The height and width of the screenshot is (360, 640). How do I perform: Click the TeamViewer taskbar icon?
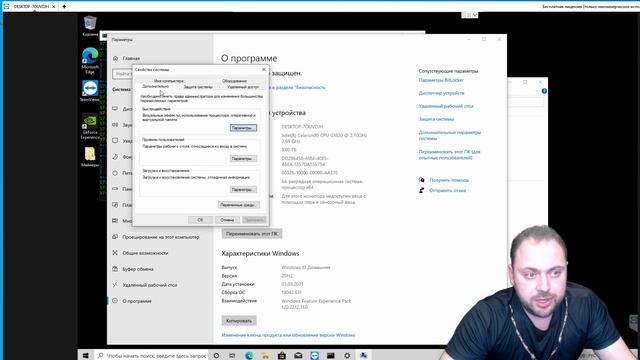[314, 356]
